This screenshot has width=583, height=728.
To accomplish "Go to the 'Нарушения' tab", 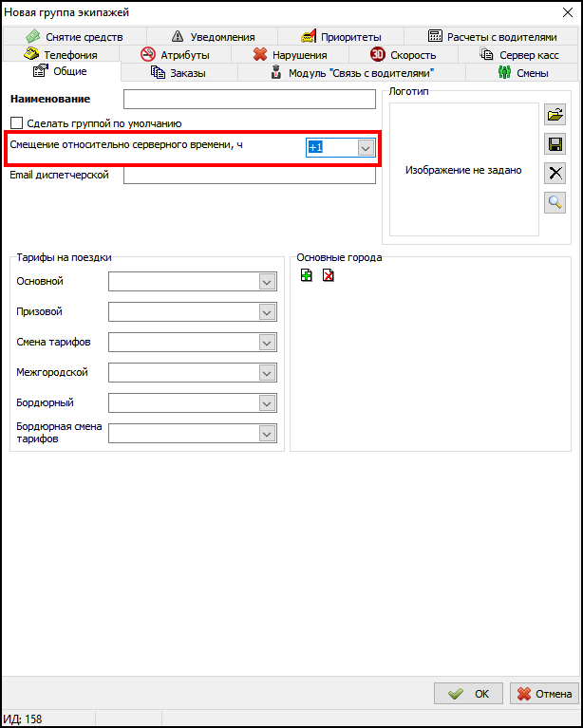I will pyautogui.click(x=290, y=55).
